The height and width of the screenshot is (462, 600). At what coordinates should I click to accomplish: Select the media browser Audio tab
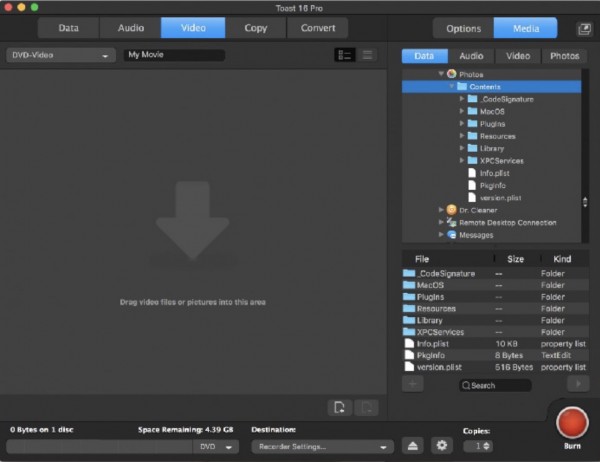471,56
